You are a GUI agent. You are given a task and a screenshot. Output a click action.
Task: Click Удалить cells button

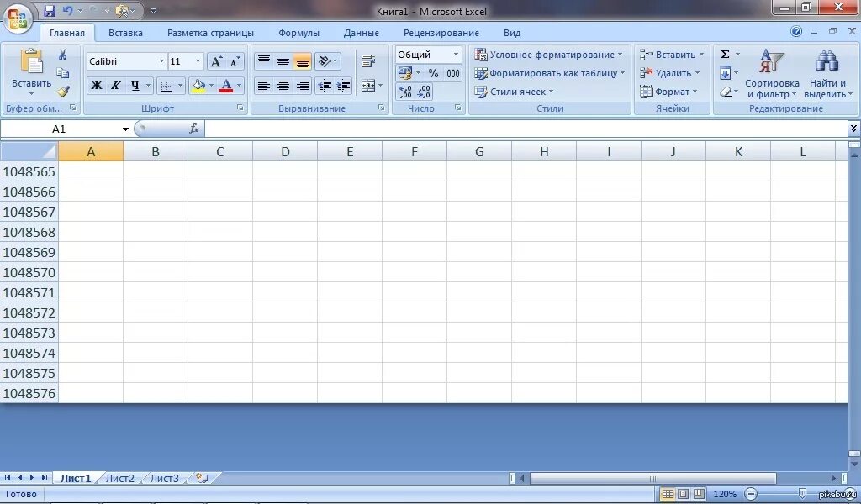click(670, 73)
